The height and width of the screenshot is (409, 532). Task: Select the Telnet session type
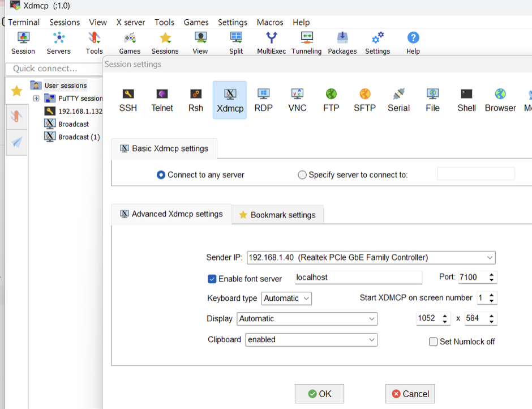pos(162,100)
